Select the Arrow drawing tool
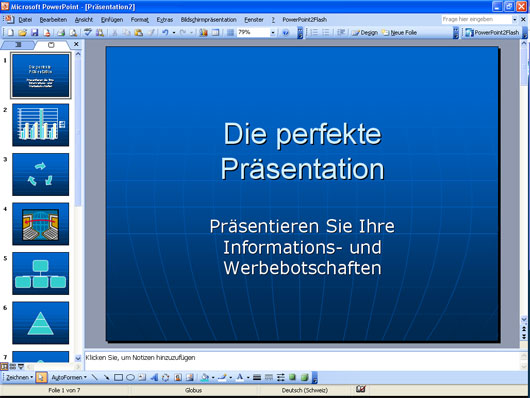Viewport: 530px width, 398px height. [x=106, y=377]
